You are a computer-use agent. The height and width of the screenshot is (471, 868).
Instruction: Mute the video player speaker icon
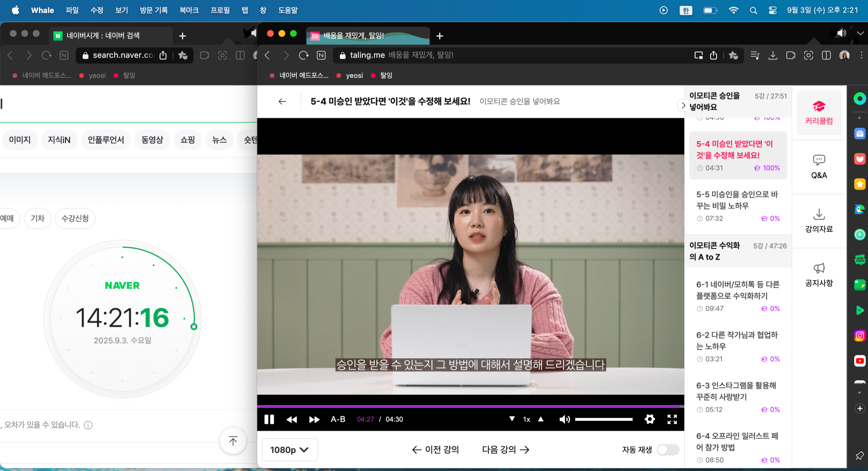[564, 419]
